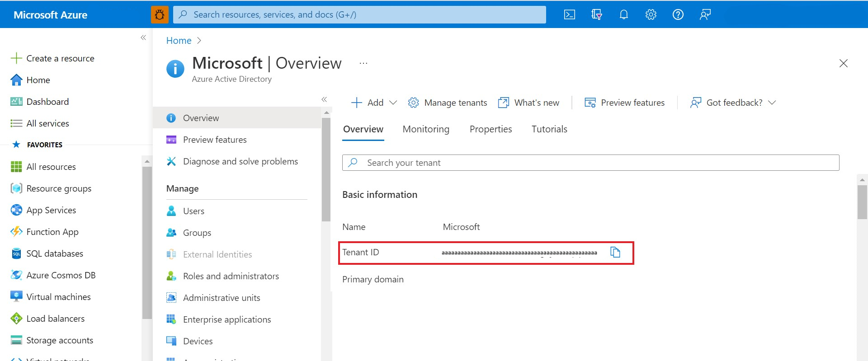Click the help question mark icon
The image size is (868, 361).
[678, 14]
